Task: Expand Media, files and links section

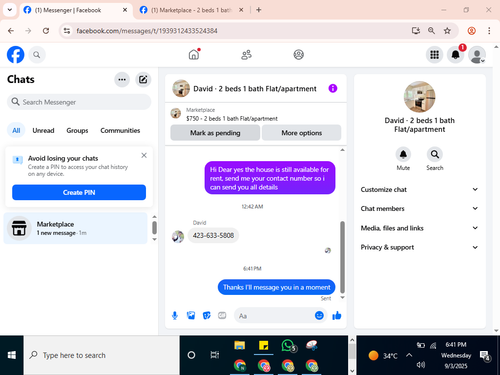Action: point(419,228)
